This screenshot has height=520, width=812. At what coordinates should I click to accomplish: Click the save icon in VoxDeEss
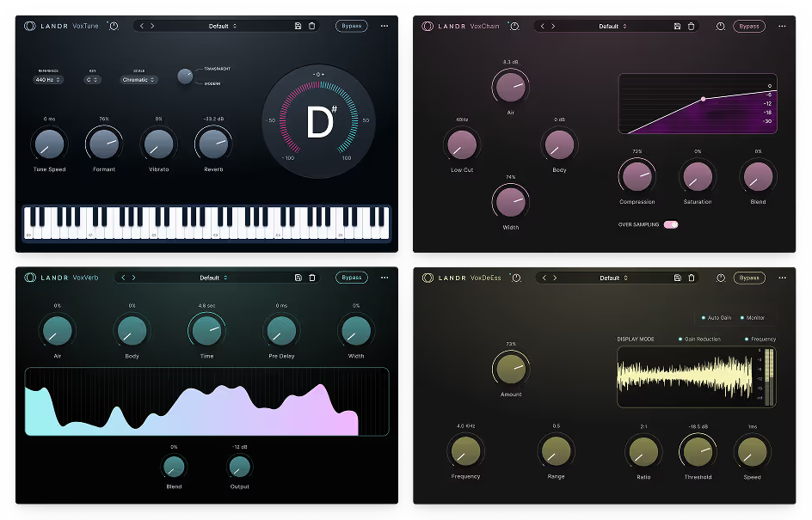(678, 278)
